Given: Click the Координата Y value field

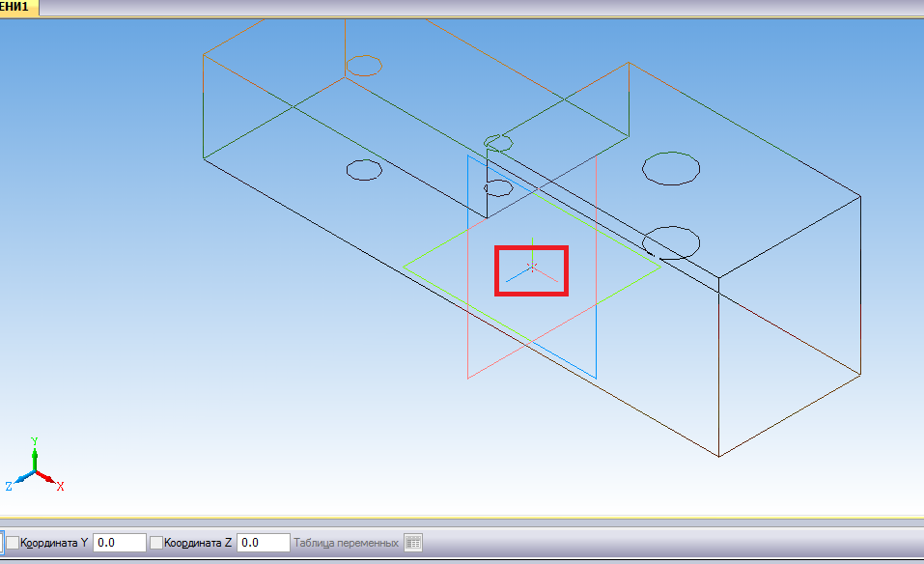Looking at the screenshot, I should pos(119,543).
